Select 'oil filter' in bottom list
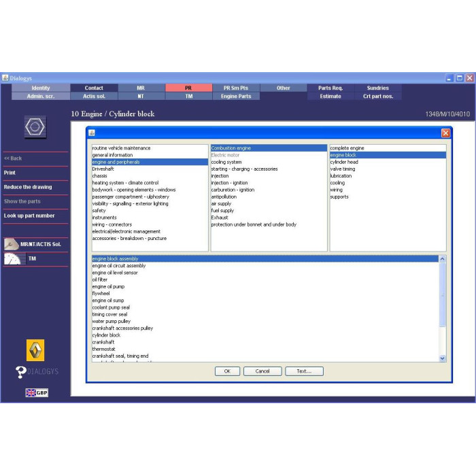Screen dimensions: 476x476 point(265,279)
